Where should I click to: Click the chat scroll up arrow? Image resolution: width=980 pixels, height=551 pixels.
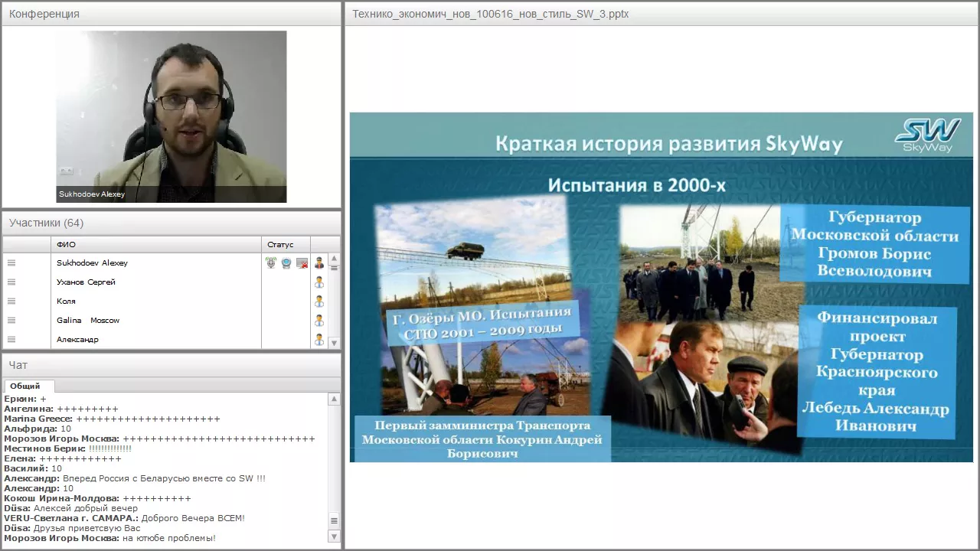point(334,399)
